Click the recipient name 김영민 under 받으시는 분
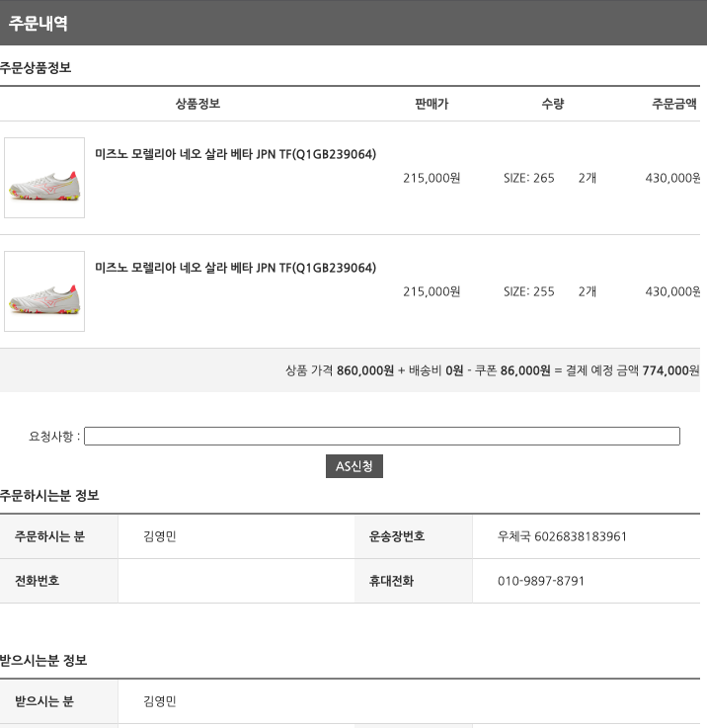The height and width of the screenshot is (728, 707). [160, 701]
